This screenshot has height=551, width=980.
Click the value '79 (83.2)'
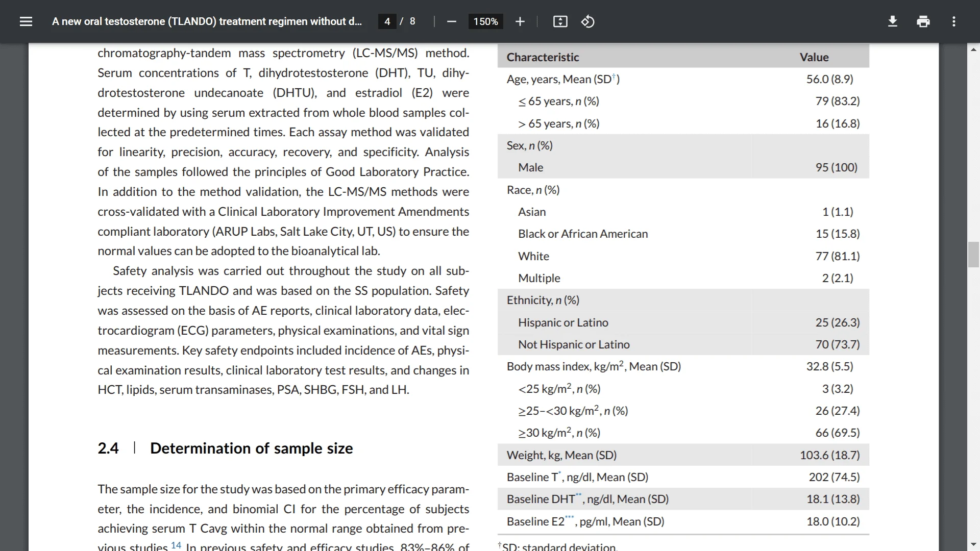pyautogui.click(x=838, y=101)
